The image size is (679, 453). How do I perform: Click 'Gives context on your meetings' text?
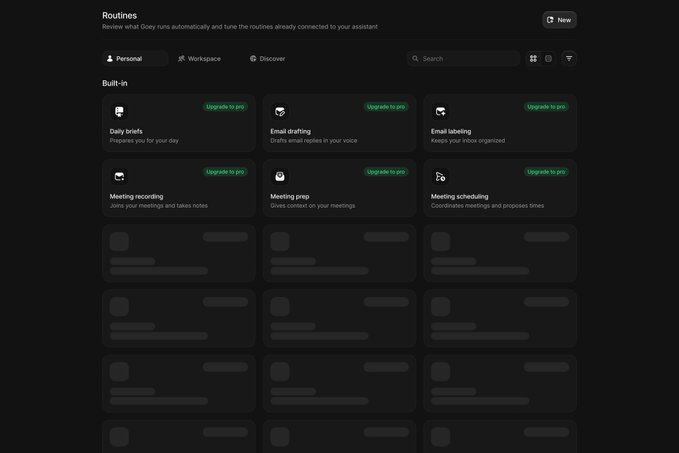pyautogui.click(x=313, y=206)
